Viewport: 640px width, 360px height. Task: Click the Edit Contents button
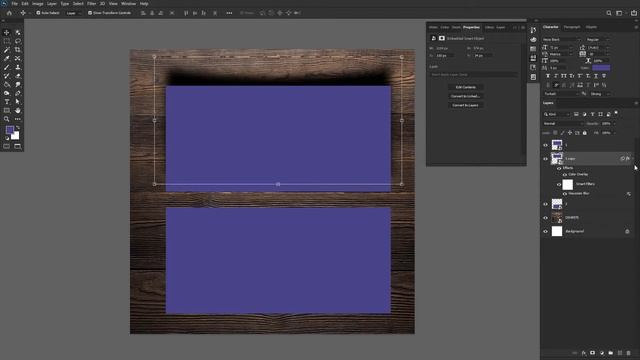coord(466,87)
